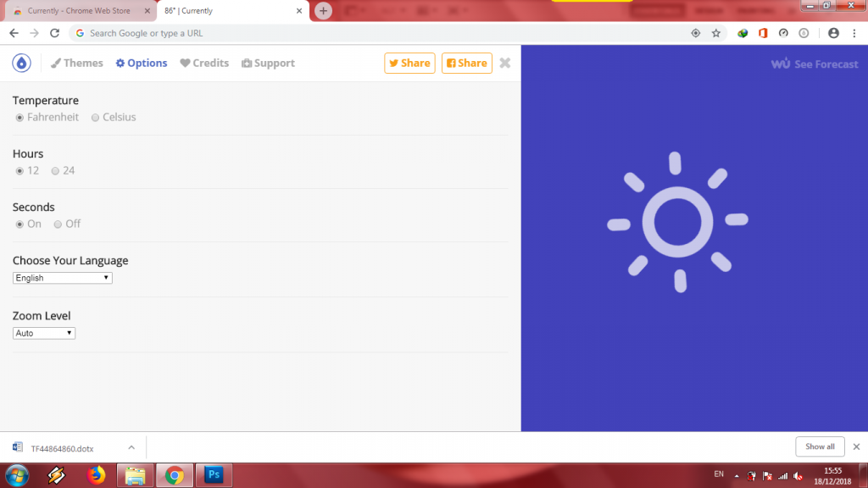This screenshot has width=868, height=488.
Task: Open the Themes tab
Action: pyautogui.click(x=77, y=63)
